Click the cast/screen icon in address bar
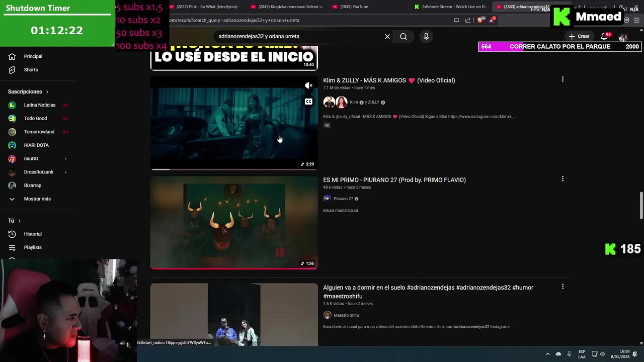 (x=456, y=20)
